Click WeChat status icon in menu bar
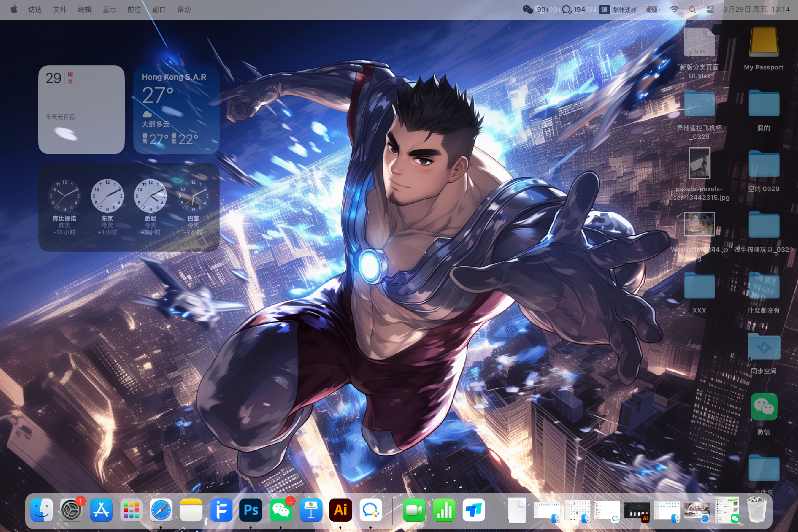798x532 pixels. pyautogui.click(x=528, y=10)
